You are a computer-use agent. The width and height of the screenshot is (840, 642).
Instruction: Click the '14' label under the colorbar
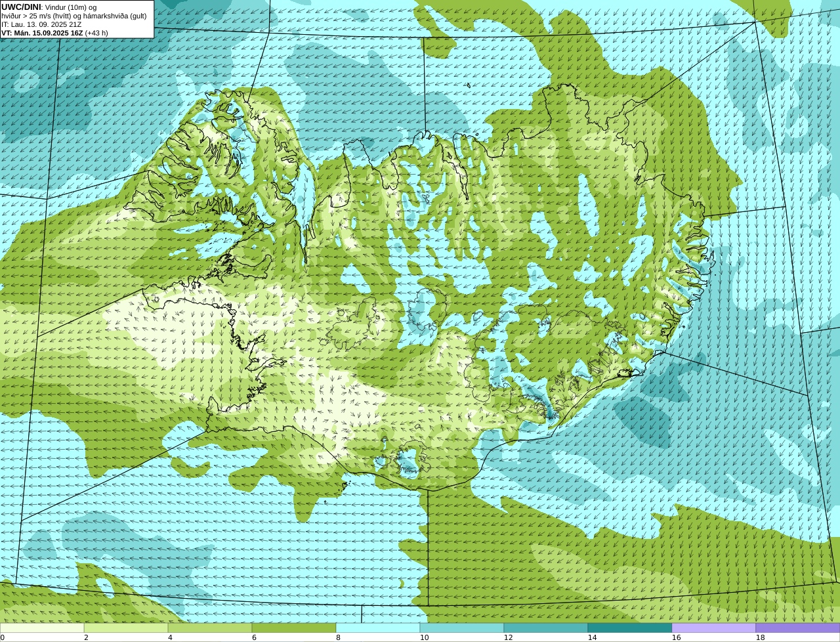pos(592,637)
